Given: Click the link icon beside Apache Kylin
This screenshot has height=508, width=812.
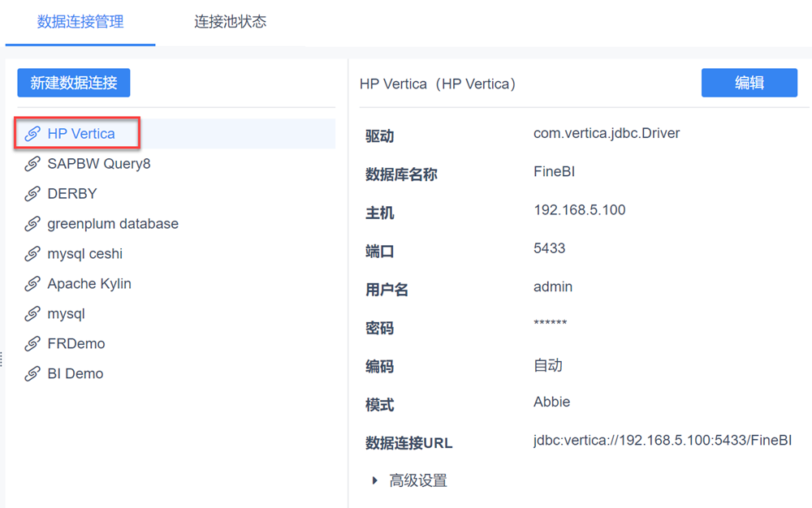Looking at the screenshot, I should click(x=32, y=284).
